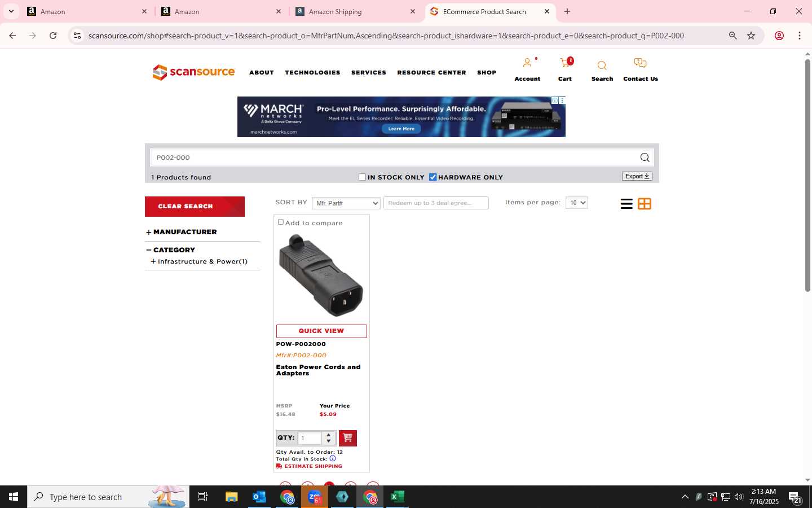This screenshot has height=508, width=812.
Task: Open the Contact Us chat icon
Action: tap(640, 63)
